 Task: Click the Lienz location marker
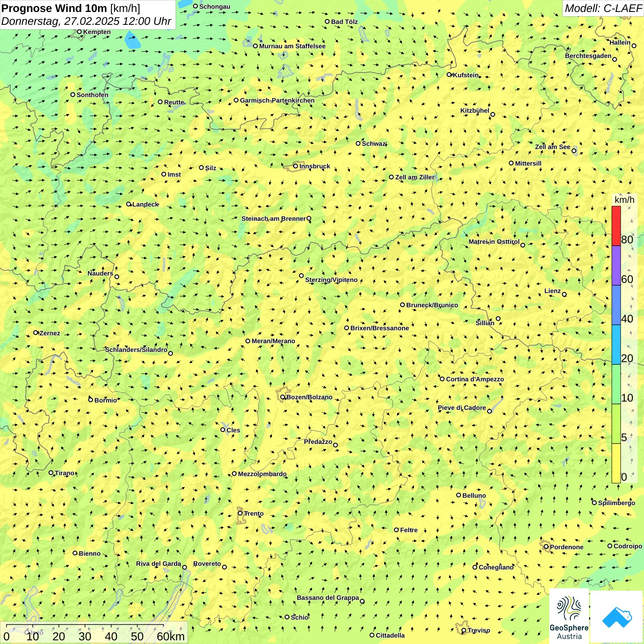[x=564, y=294]
